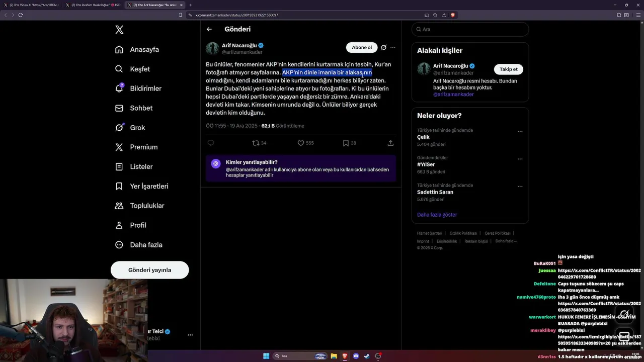Image resolution: width=644 pixels, height=362 pixels.
Task: Click the Brave Shields icon
Action: pos(452,15)
